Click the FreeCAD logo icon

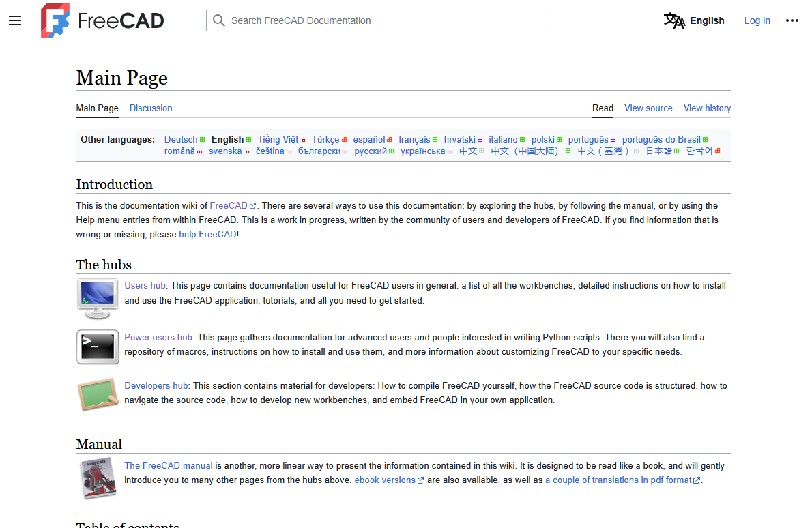55,20
